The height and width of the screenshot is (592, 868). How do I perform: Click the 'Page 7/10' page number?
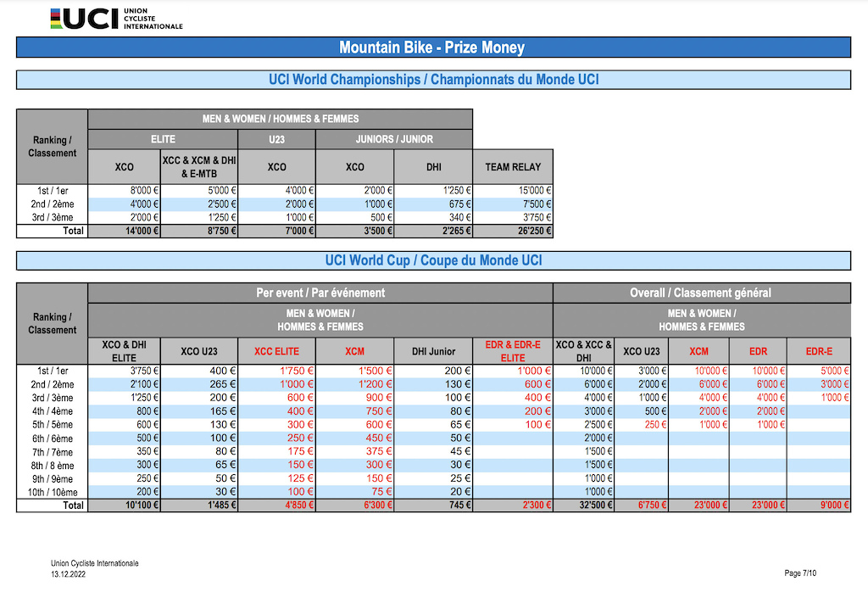pyautogui.click(x=800, y=573)
